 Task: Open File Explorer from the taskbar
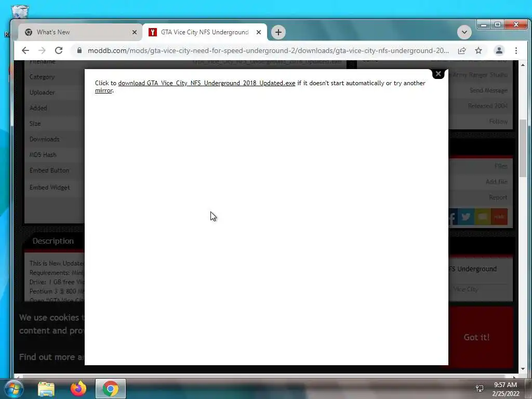tap(46, 389)
